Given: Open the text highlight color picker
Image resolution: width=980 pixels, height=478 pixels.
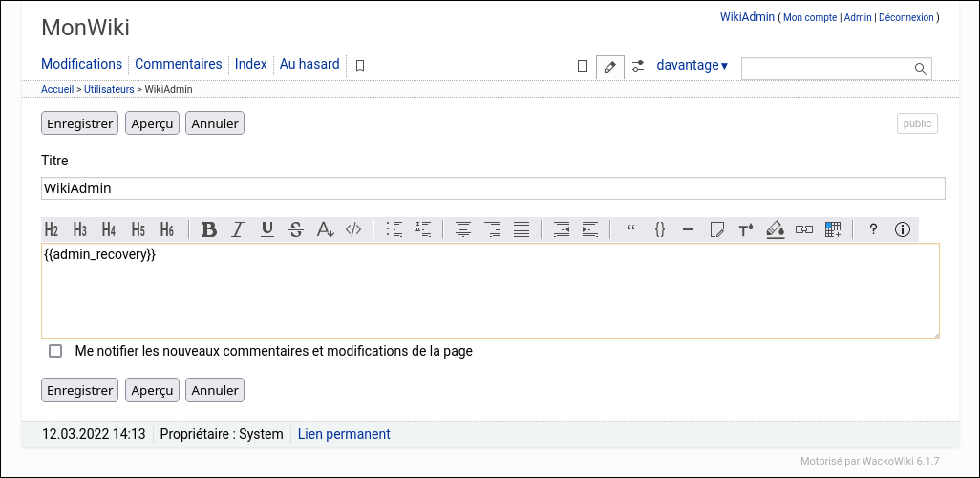Looking at the screenshot, I should tap(776, 229).
